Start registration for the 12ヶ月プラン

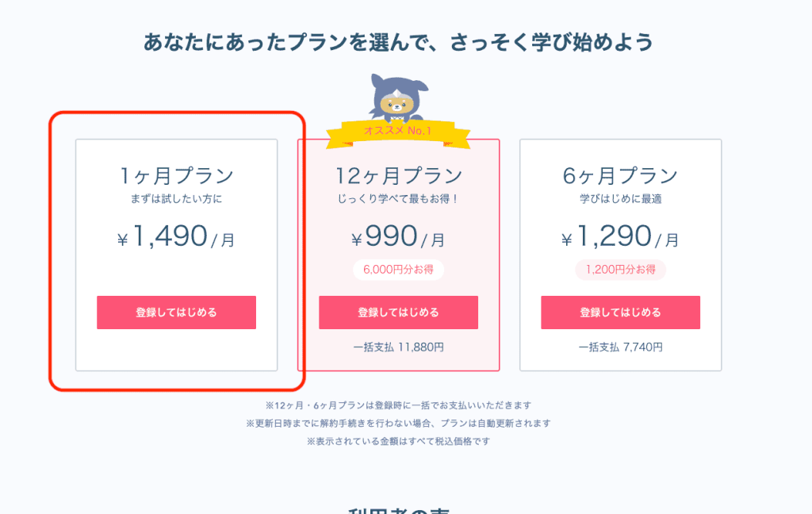(398, 313)
